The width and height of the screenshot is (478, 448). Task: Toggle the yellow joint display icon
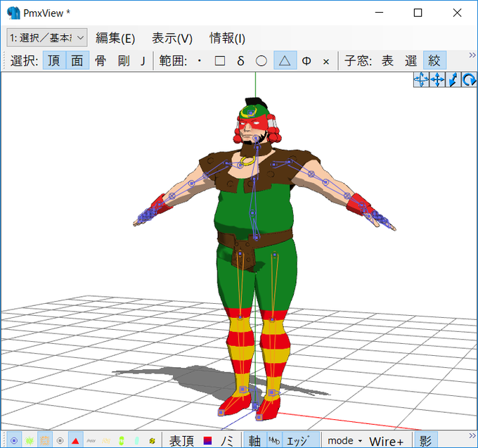152,440
